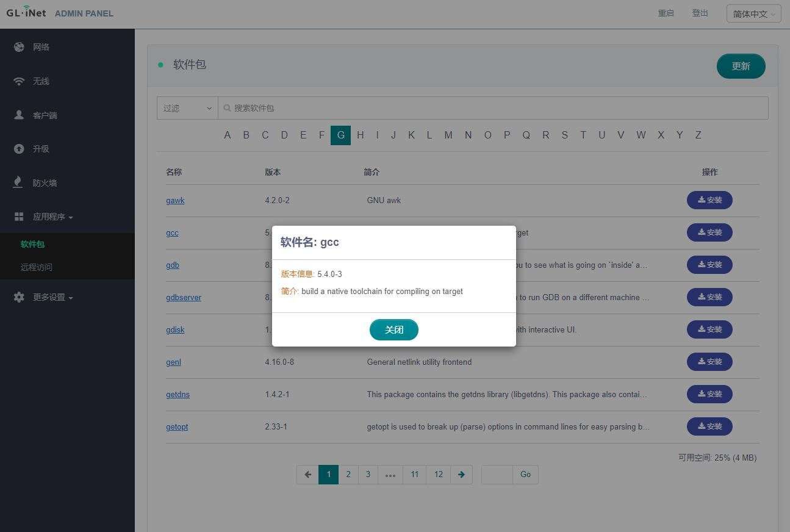Open the 简体中文 language selector

pos(753,13)
